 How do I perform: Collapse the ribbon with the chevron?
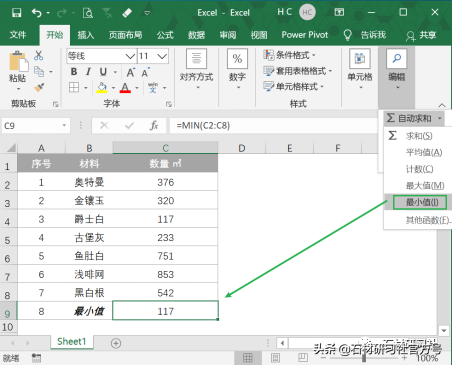click(x=442, y=105)
